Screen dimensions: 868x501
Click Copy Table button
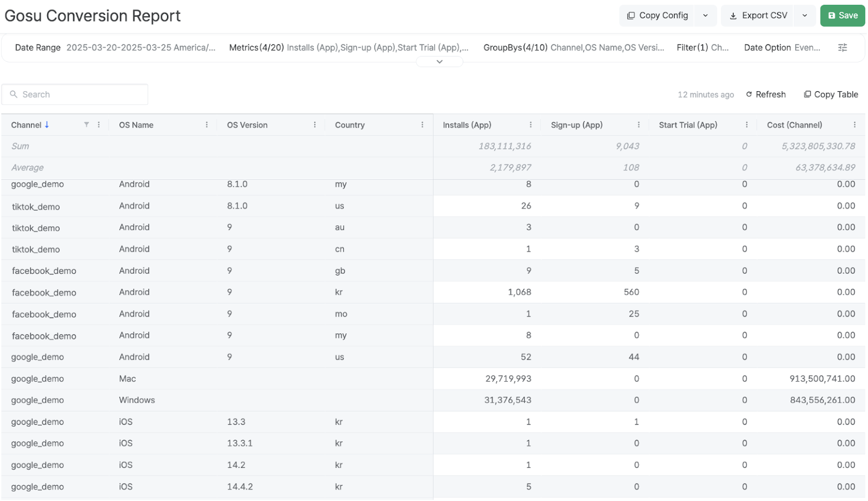click(831, 94)
